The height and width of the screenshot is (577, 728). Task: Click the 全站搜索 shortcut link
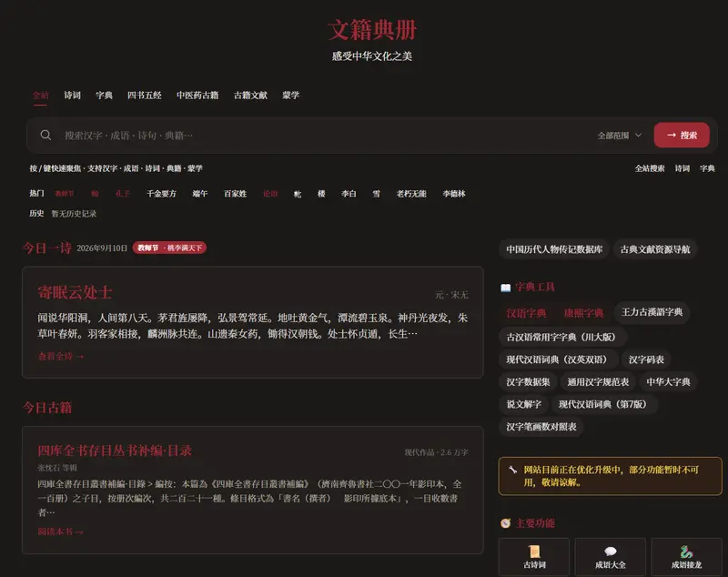click(650, 168)
